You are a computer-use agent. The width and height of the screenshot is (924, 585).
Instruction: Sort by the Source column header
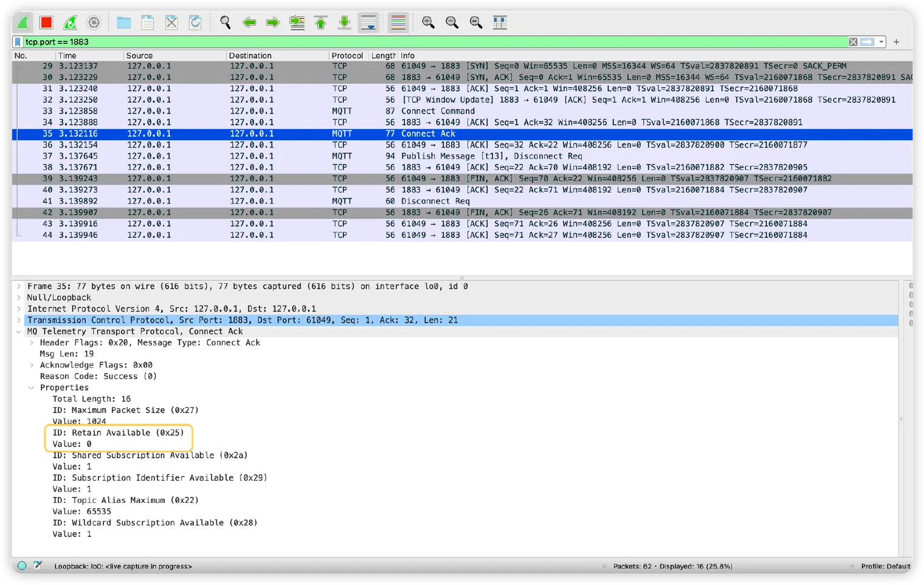[175, 55]
